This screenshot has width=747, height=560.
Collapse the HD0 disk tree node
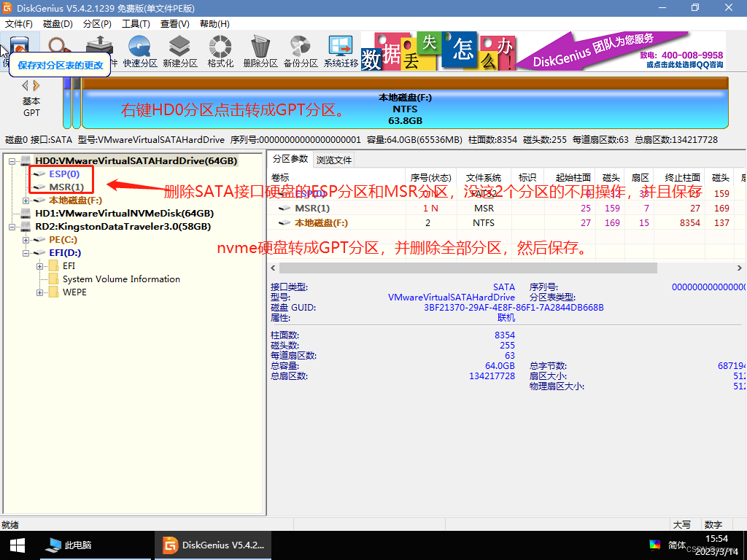12,161
